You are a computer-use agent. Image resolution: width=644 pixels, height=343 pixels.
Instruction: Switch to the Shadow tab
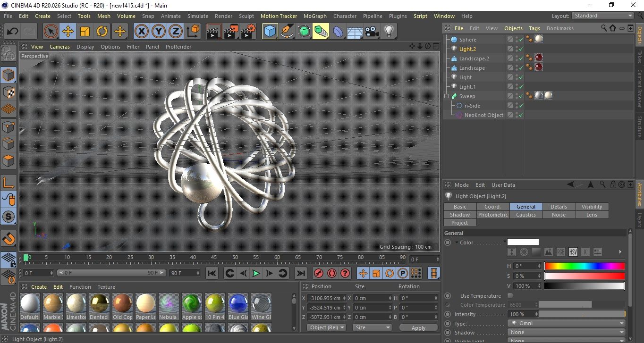pyautogui.click(x=459, y=215)
